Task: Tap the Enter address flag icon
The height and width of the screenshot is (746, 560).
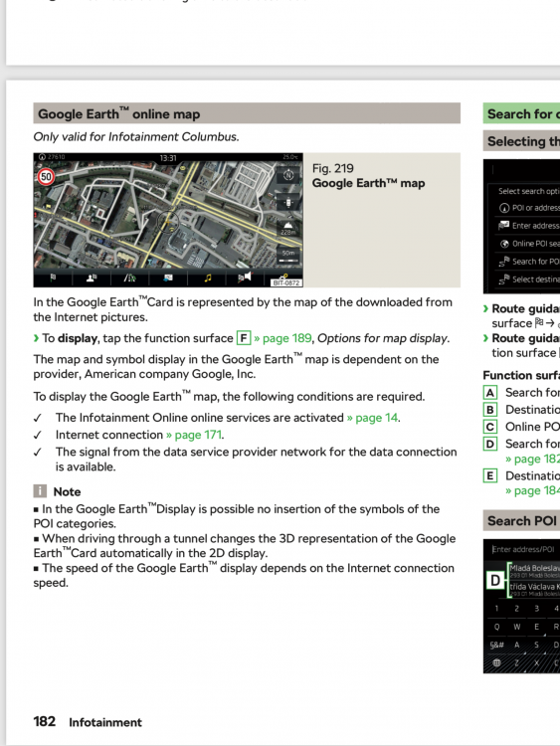Action: click(x=504, y=226)
